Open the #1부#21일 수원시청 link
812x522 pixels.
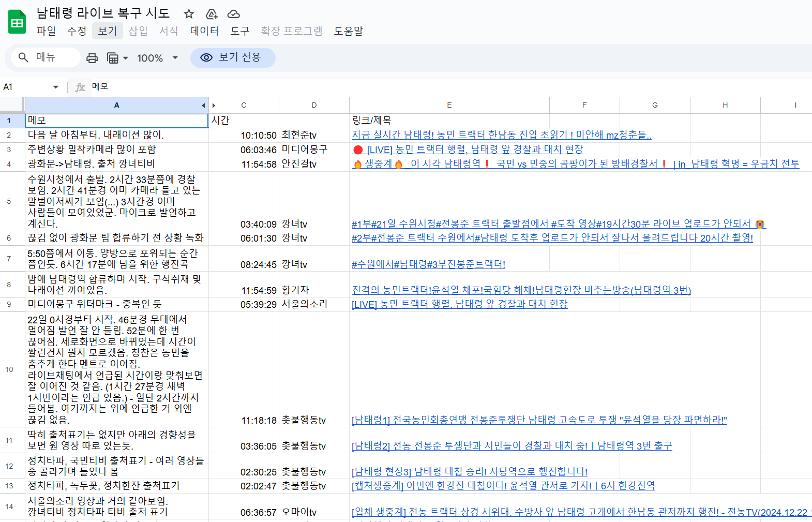tap(559, 224)
